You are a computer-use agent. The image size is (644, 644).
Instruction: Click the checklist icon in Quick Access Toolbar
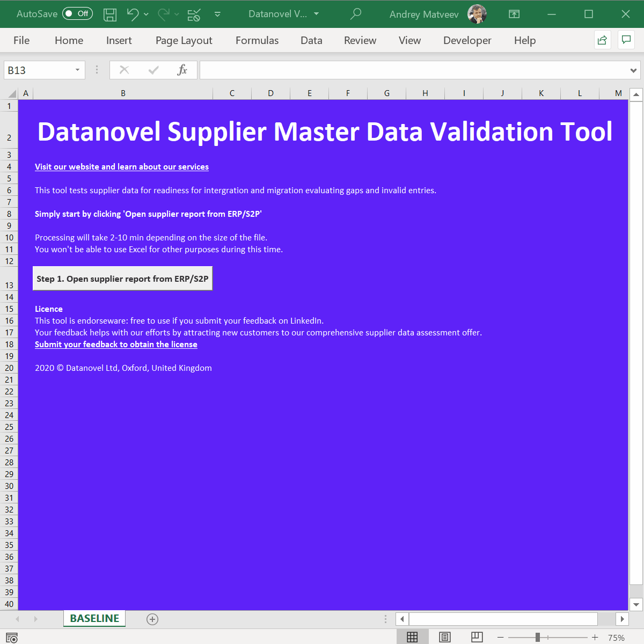194,14
